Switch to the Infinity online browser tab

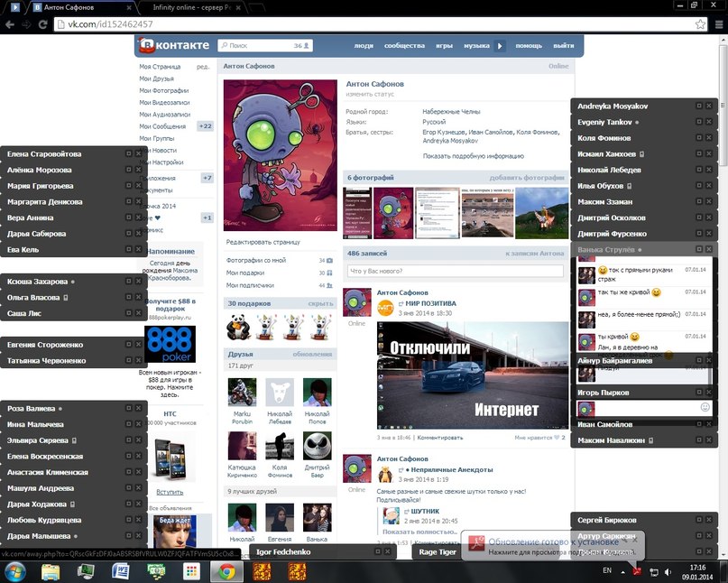192,7
